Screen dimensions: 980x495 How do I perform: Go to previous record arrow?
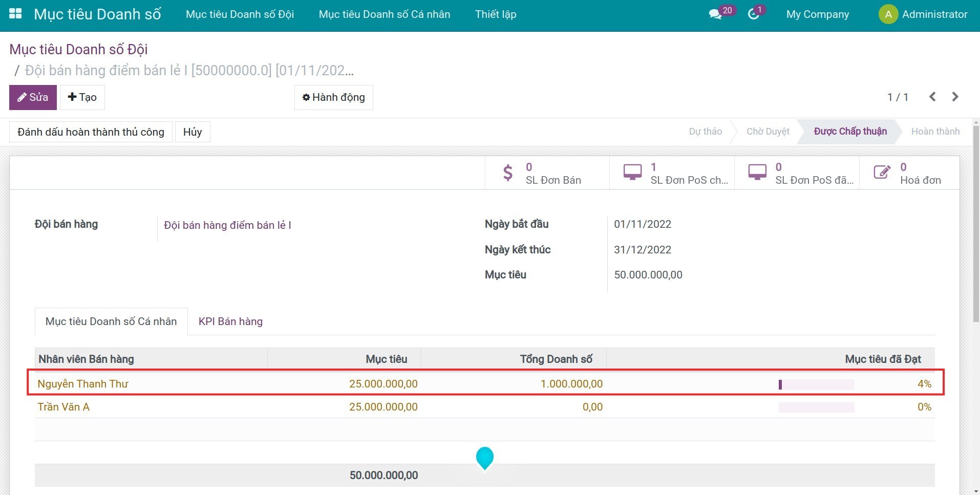(x=932, y=97)
